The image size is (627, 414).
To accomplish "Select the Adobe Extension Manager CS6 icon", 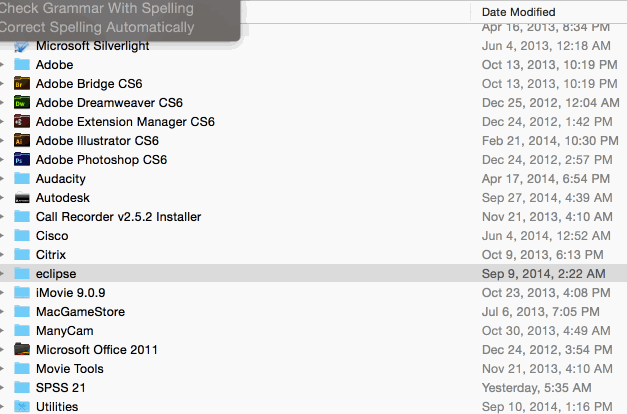I will pos(22,122).
